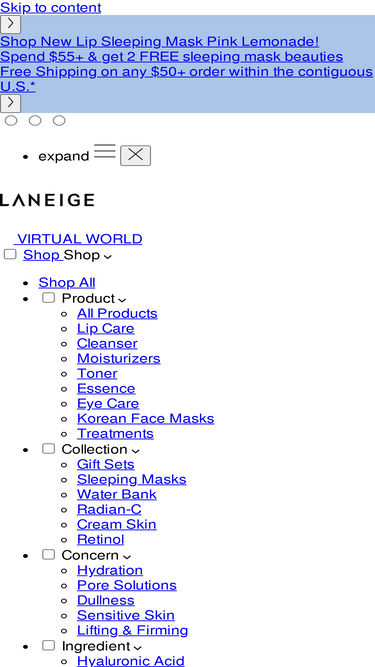Open Lip Sleeping Mask Pink Lemonade promo
The width and height of the screenshot is (375, 667).
(159, 41)
